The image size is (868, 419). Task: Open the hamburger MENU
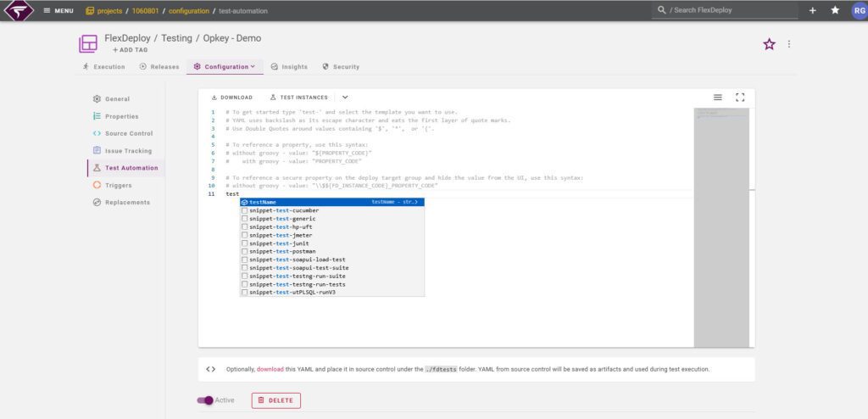click(x=58, y=10)
